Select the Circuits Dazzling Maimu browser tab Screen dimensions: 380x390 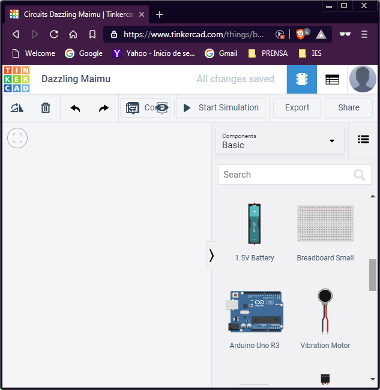[x=72, y=15]
